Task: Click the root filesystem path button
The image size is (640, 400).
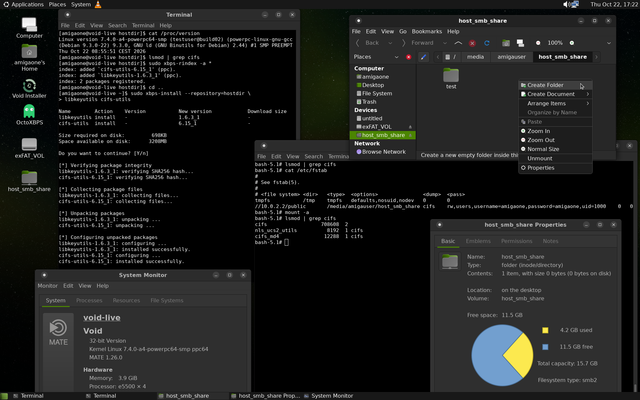Action: (x=451, y=57)
